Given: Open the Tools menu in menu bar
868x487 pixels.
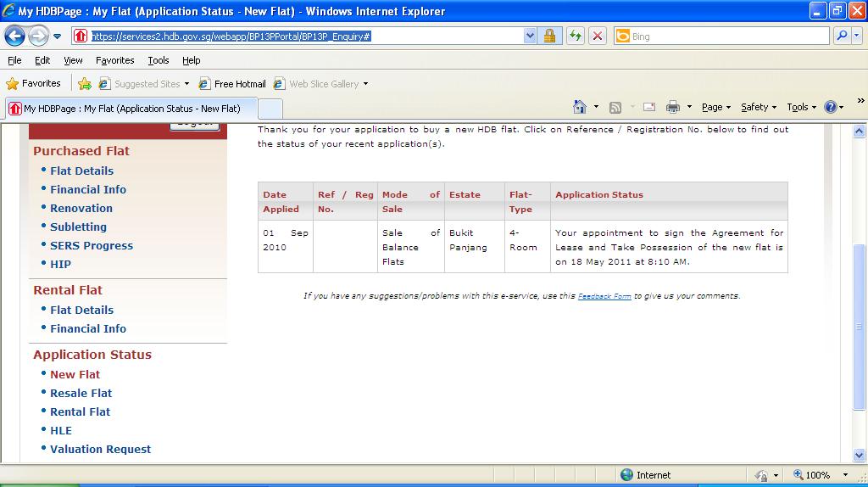Looking at the screenshot, I should coord(159,60).
